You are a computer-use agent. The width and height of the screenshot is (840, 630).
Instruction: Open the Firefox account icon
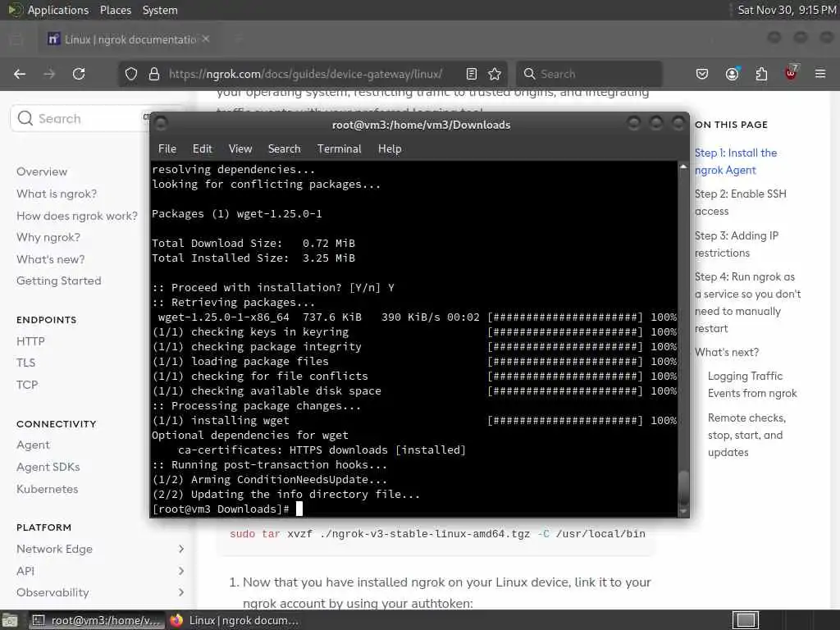(x=732, y=74)
